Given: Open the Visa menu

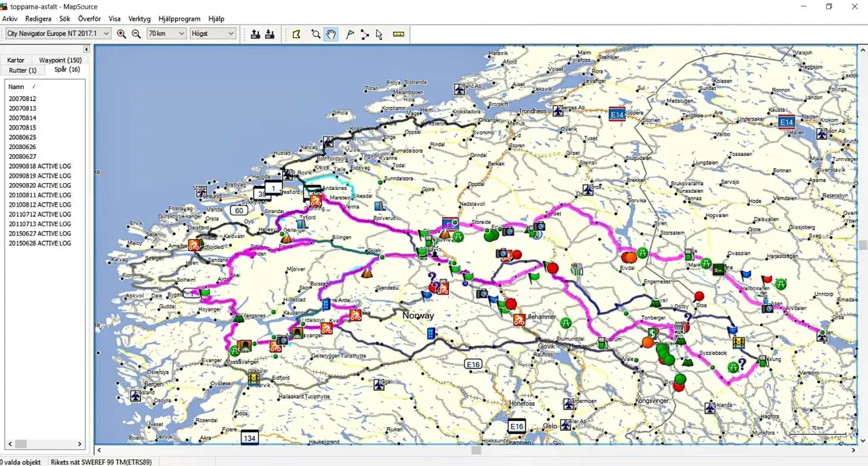Looking at the screenshot, I should (x=115, y=19).
